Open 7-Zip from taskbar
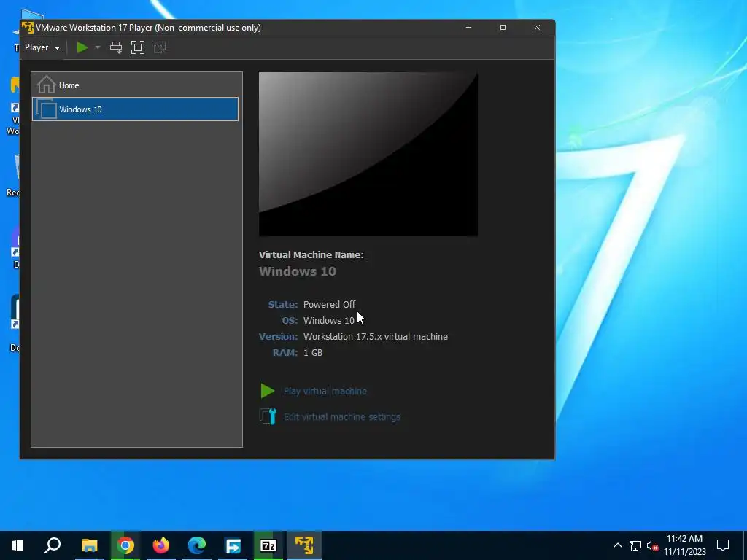The image size is (747, 560). [268, 545]
